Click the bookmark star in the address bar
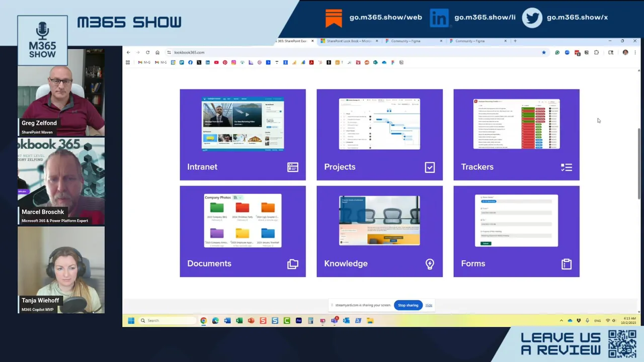The image size is (644, 362). coord(543,52)
